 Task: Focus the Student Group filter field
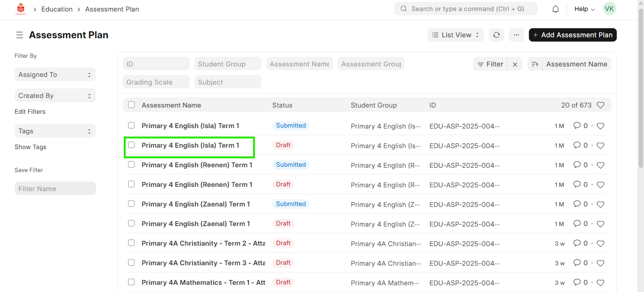point(227,64)
